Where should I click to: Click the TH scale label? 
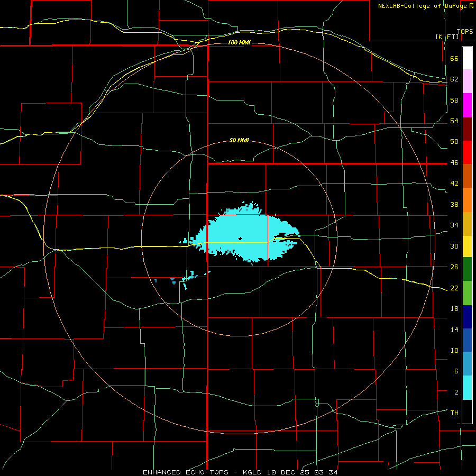(x=454, y=413)
